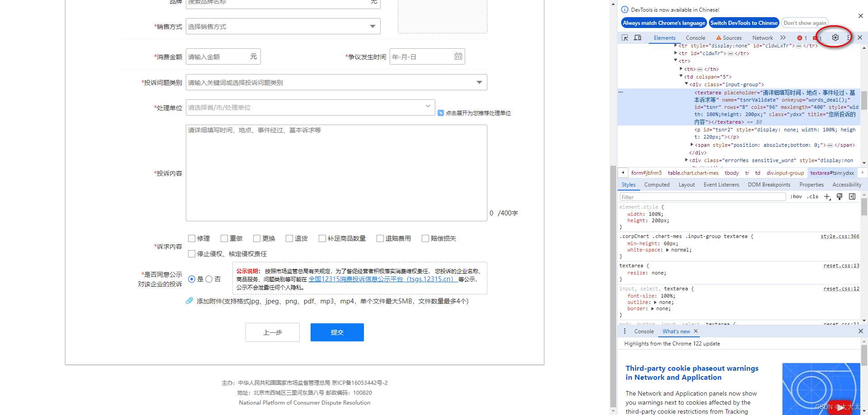
Task: Check the 赔偿损失 checkbox
Action: [425, 238]
